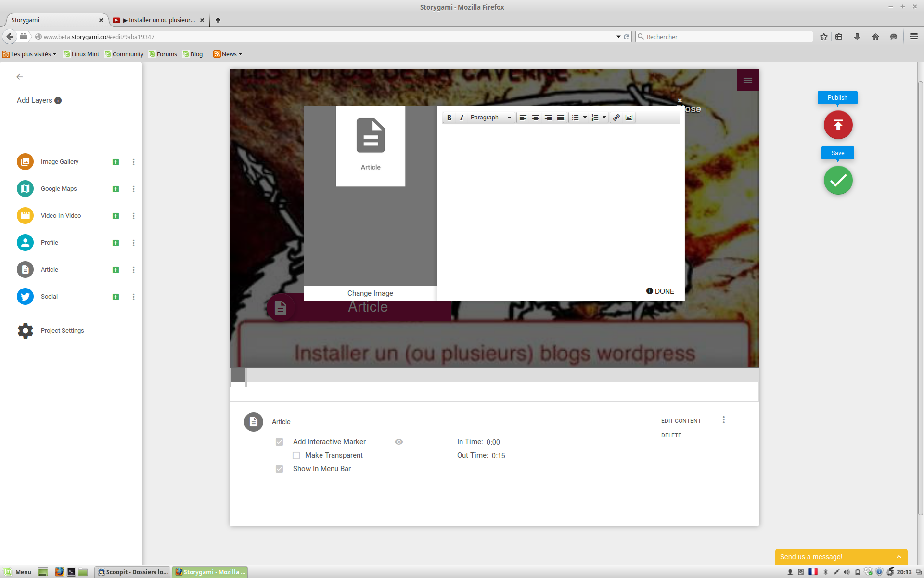
Task: Expand bullet list style options
Action: (585, 118)
